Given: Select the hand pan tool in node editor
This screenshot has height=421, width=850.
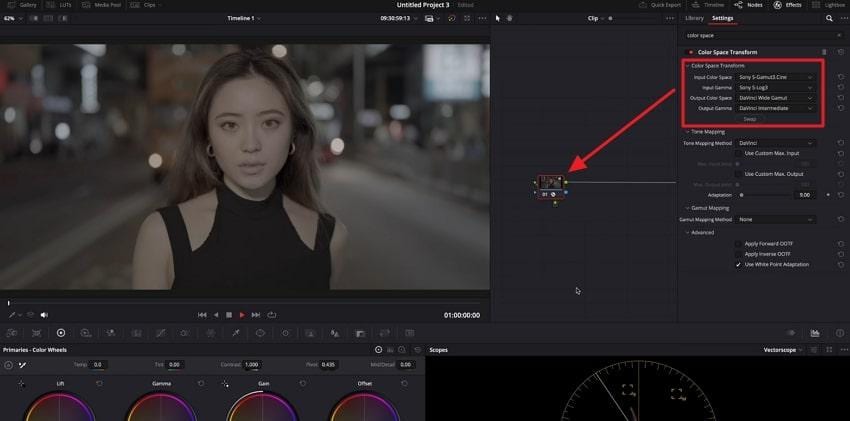Looking at the screenshot, I should [x=509, y=18].
